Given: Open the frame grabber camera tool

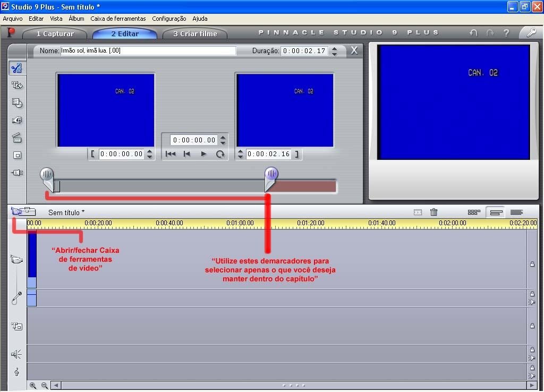Looking at the screenshot, I should (x=16, y=120).
